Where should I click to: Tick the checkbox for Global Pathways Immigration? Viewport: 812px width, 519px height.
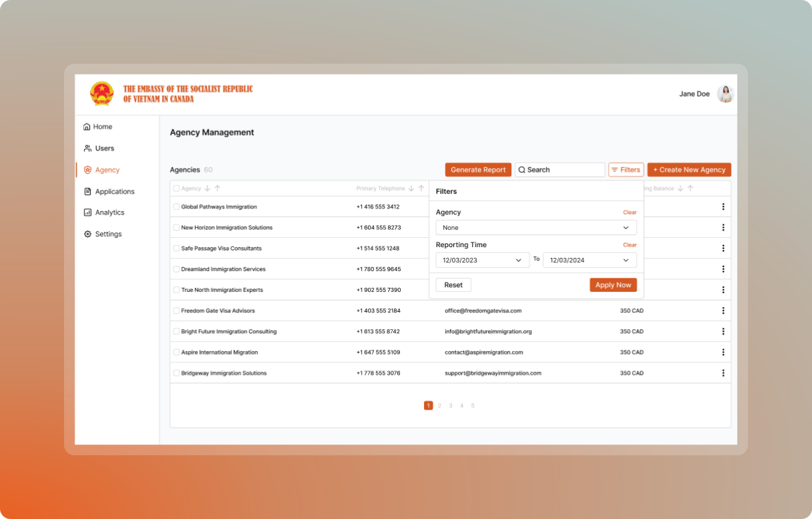[x=177, y=207]
